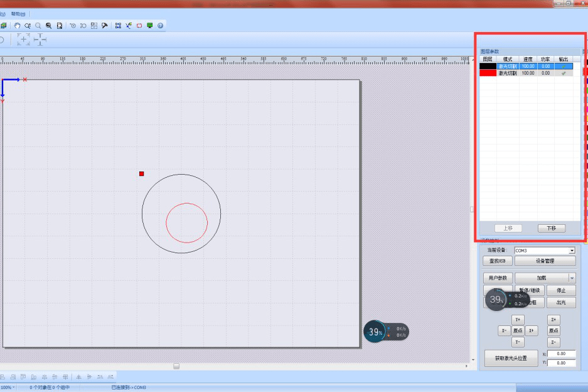The image size is (588, 392).
Task: Click the four-squares grid icon
Action: (x=94, y=26)
